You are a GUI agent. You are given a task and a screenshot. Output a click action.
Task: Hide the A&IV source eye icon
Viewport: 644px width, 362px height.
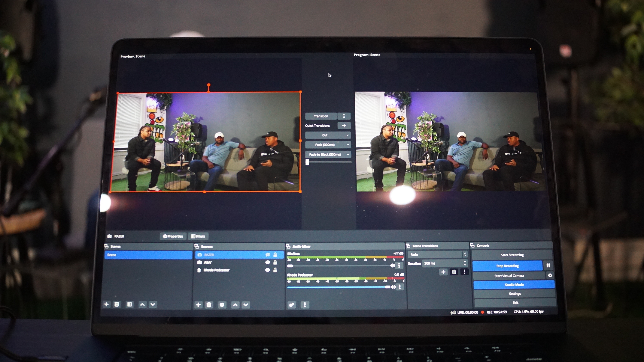pos(267,262)
